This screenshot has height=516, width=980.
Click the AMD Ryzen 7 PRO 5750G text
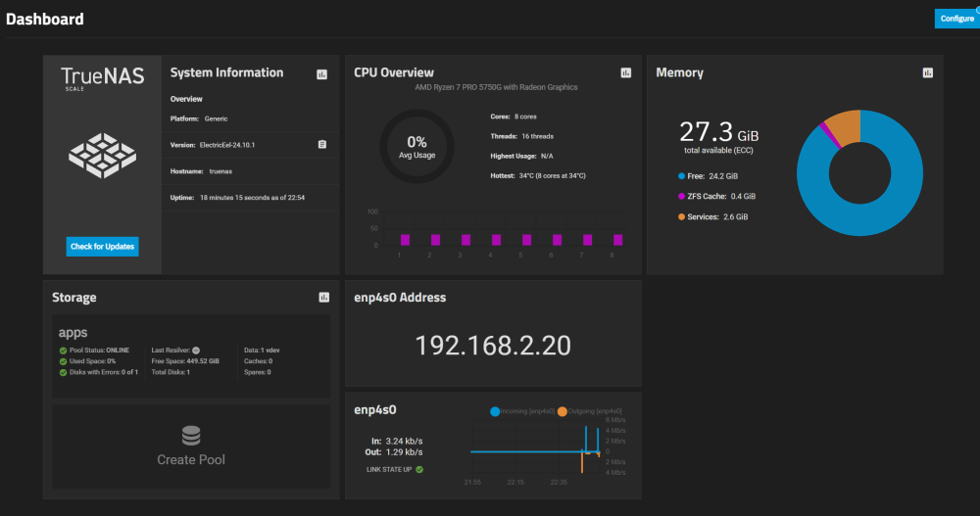tap(496, 87)
